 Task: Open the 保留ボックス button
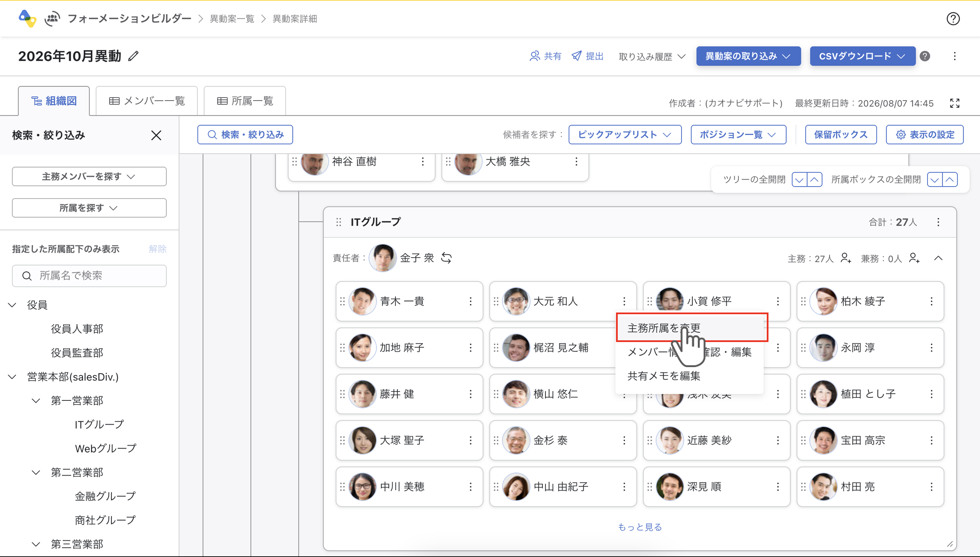point(841,135)
